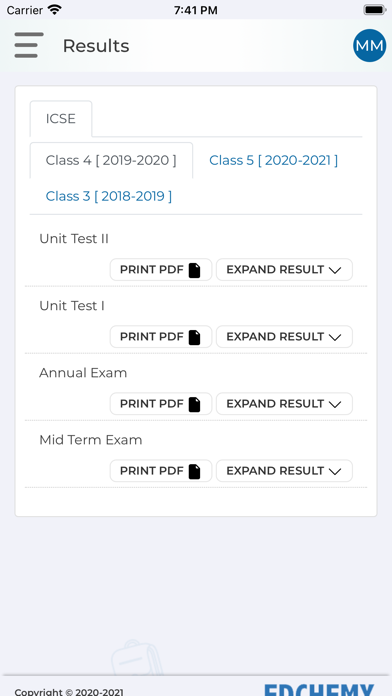Tap the MM profile avatar

coord(369,46)
